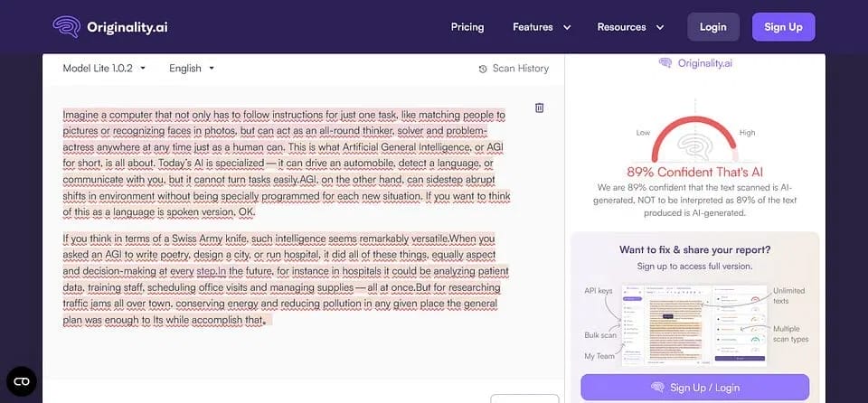The image size is (868, 403).
Task: Click the small Originality.ai logo in results panel
Action: [665, 62]
